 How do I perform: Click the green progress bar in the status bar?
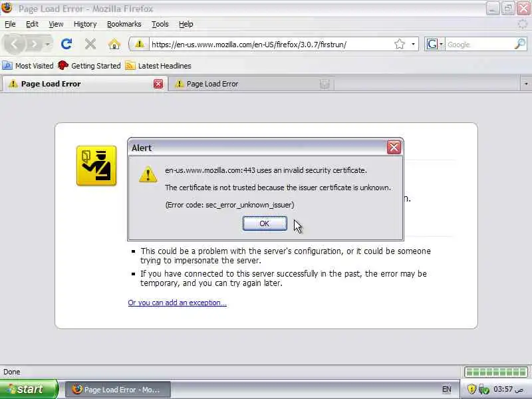click(495, 372)
